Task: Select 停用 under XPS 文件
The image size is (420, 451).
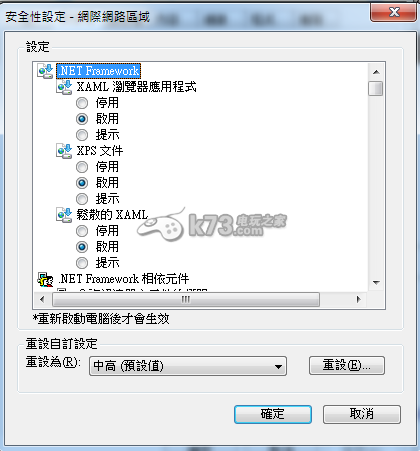Action: [x=82, y=167]
